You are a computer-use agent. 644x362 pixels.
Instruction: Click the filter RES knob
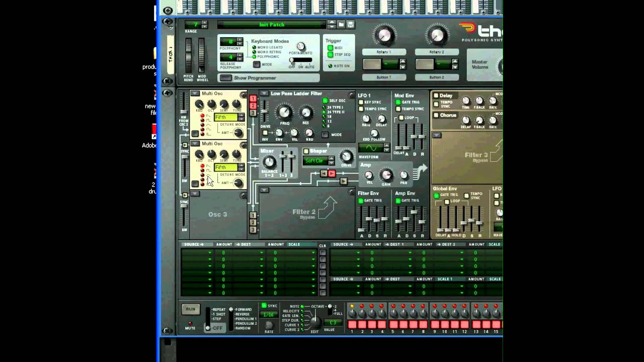(305, 112)
